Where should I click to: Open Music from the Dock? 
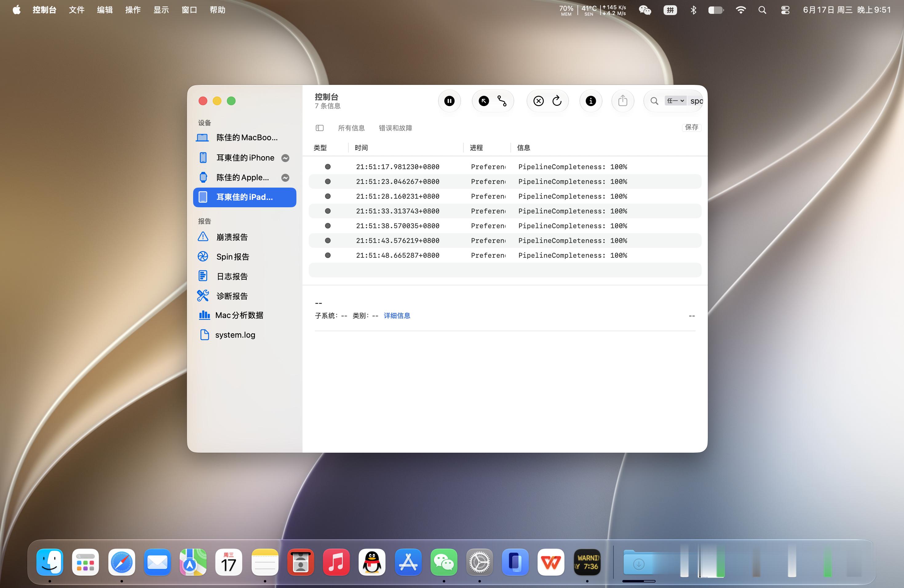tap(336, 562)
